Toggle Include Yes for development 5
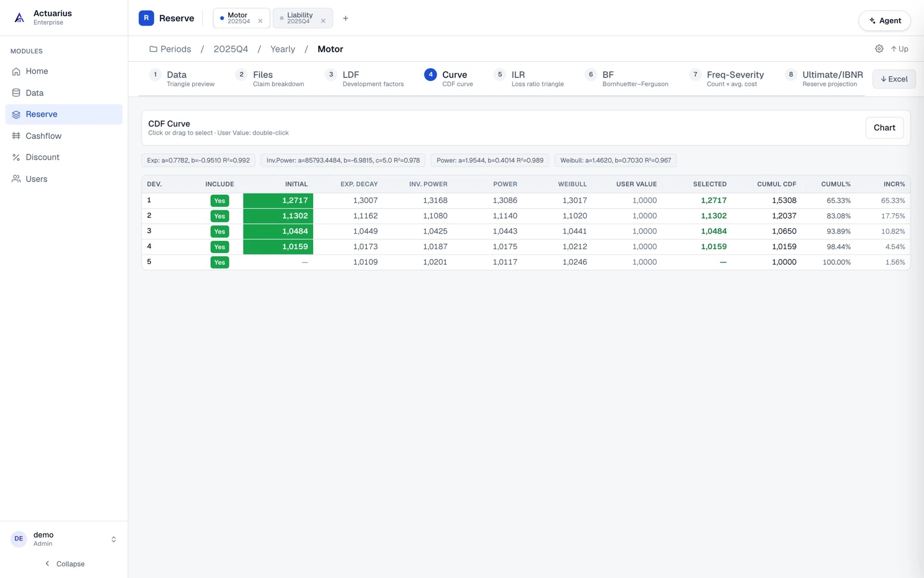The width and height of the screenshot is (924, 578). (219, 262)
